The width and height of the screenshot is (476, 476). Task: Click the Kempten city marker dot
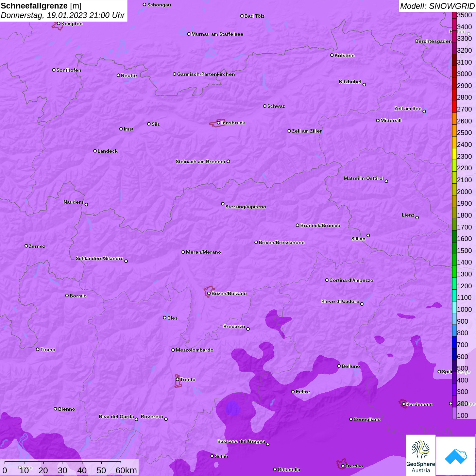[58, 23]
